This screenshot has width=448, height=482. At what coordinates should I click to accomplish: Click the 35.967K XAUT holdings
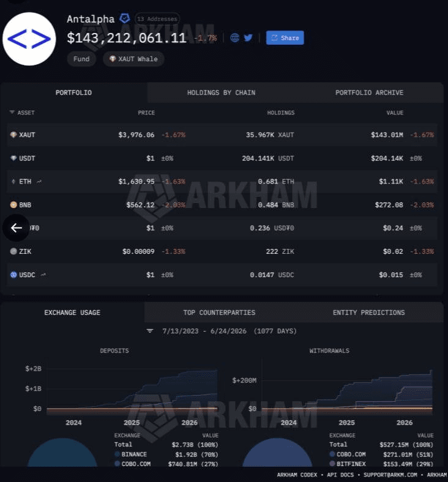270,135
